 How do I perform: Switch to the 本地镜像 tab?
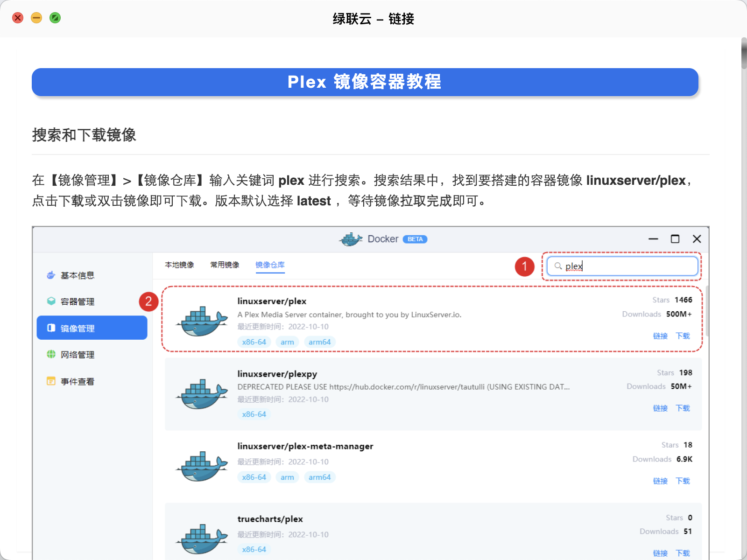coord(179,265)
